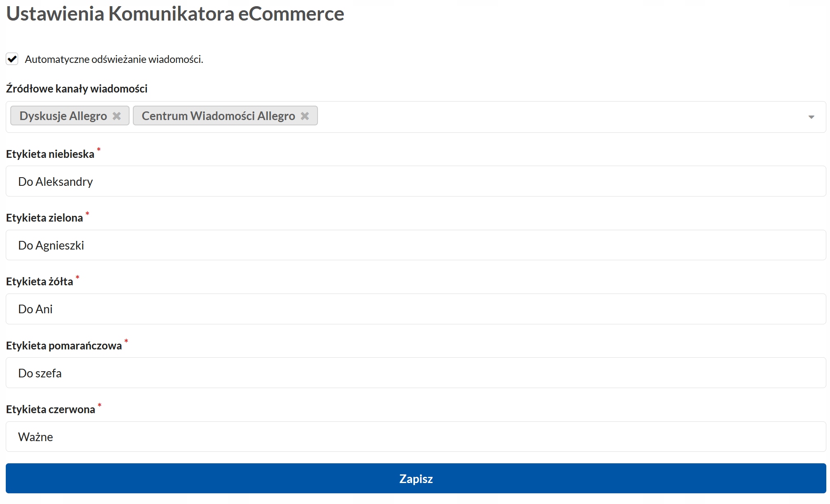The height and width of the screenshot is (504, 830).
Task: Click the Źródłowe kanały wiadomości label
Action: (x=77, y=89)
